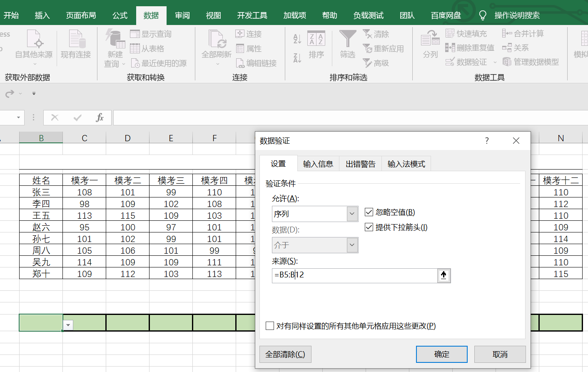Switch to the 出错警告 tab

click(x=361, y=164)
